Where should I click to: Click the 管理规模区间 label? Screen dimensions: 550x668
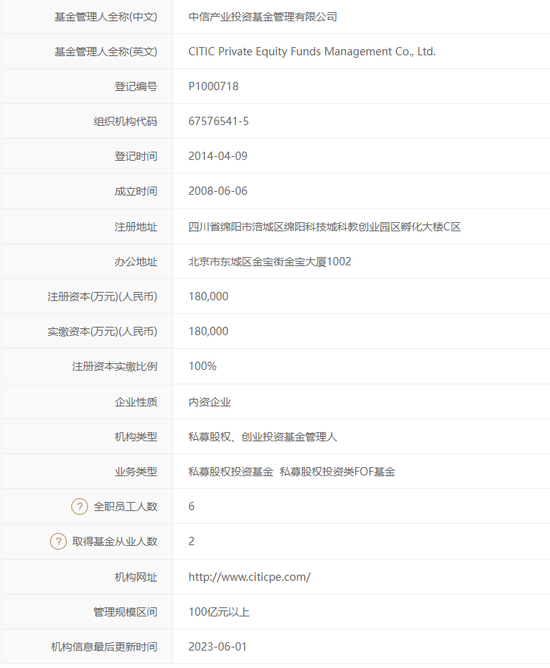[x=125, y=612]
